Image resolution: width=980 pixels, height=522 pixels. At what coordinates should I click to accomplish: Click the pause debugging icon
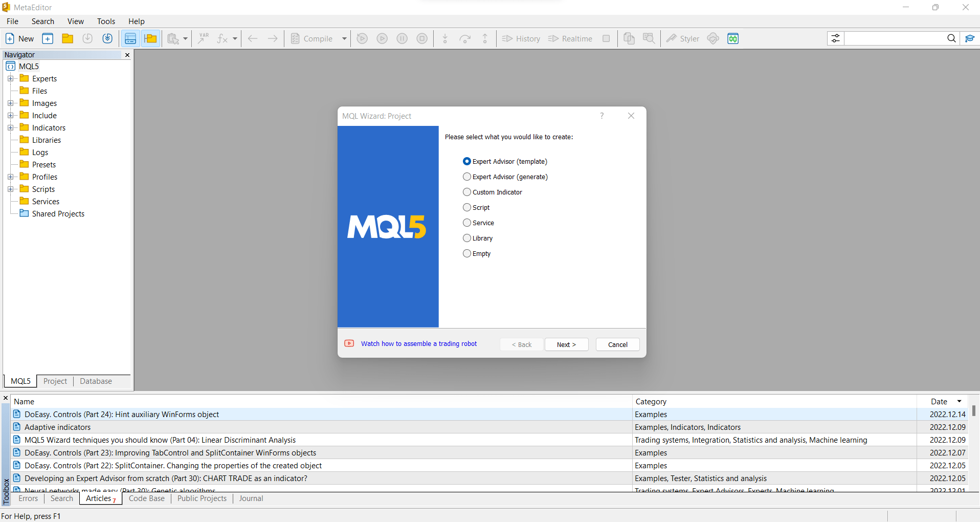(402, 38)
